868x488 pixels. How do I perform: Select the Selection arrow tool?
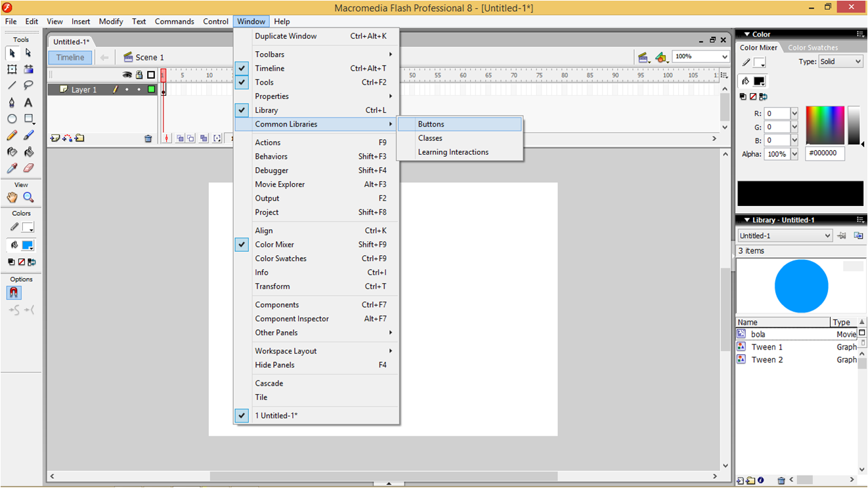12,52
